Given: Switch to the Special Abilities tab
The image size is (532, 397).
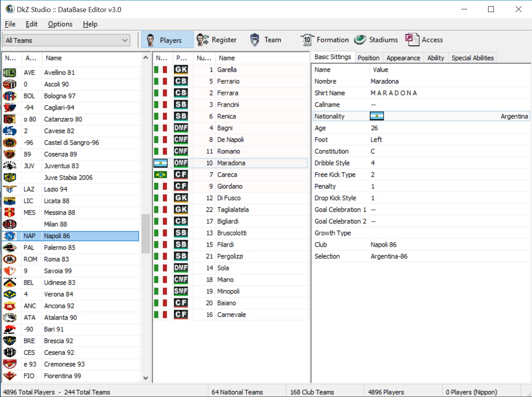Looking at the screenshot, I should point(473,58).
